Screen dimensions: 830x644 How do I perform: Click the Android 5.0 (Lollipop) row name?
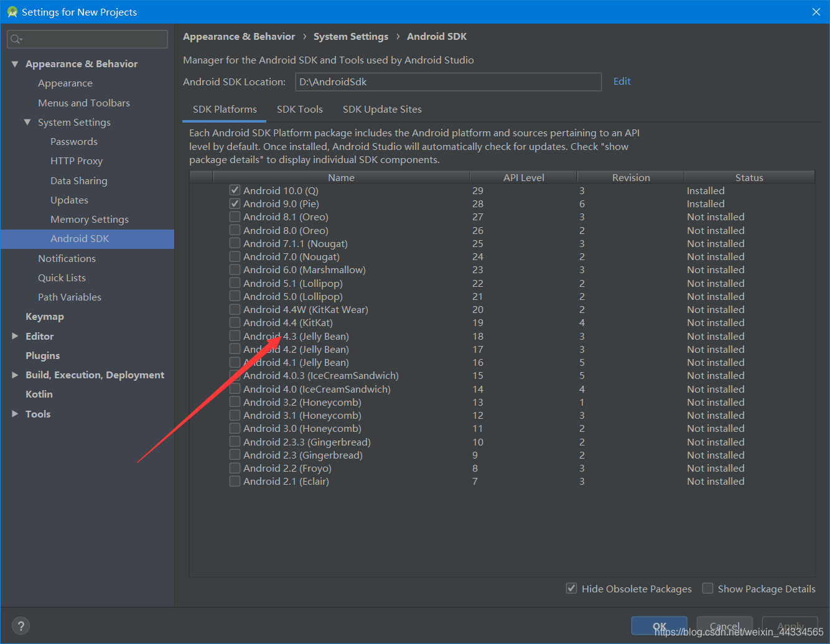click(293, 297)
